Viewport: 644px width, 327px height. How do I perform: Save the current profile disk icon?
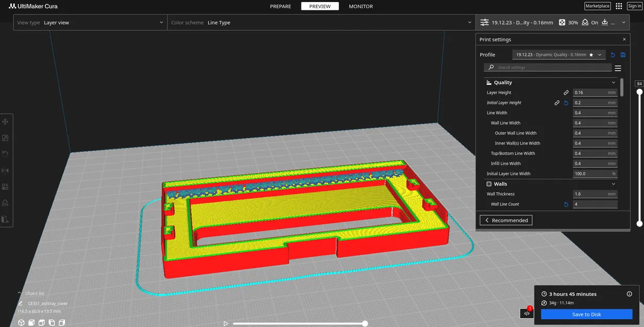point(623,55)
